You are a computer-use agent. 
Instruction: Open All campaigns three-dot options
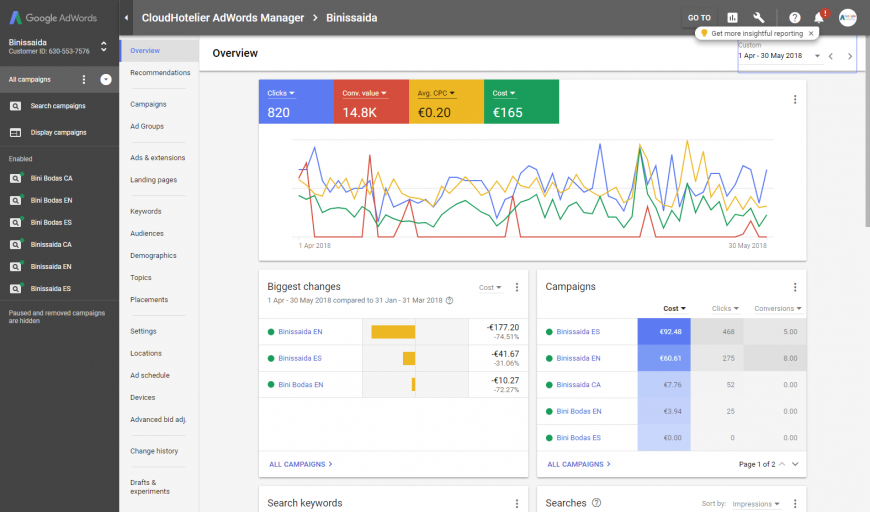point(84,79)
